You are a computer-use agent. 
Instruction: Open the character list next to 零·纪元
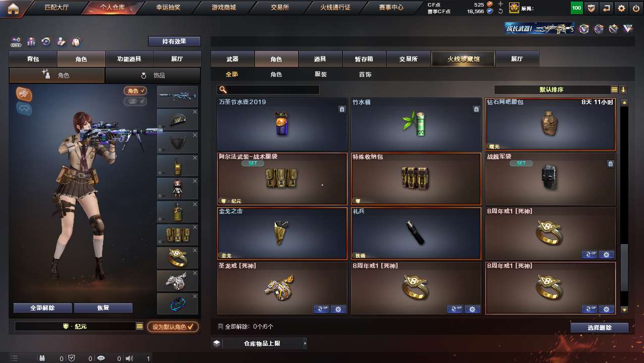pyautogui.click(x=140, y=327)
